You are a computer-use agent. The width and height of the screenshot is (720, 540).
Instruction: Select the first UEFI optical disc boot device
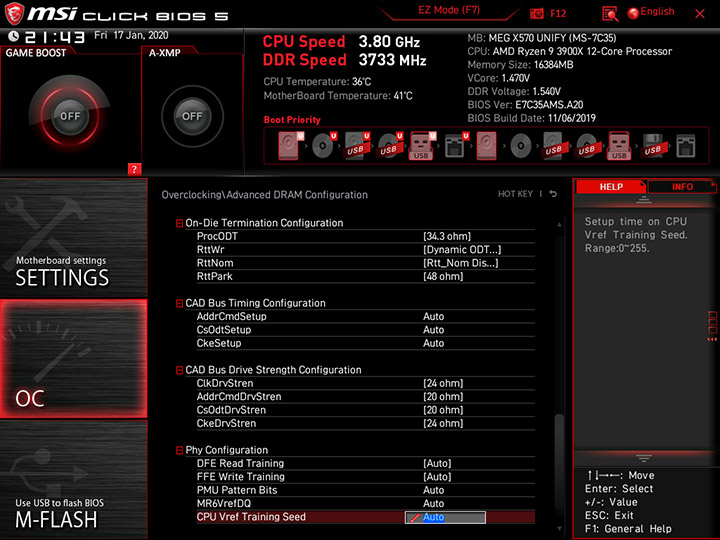[324, 146]
